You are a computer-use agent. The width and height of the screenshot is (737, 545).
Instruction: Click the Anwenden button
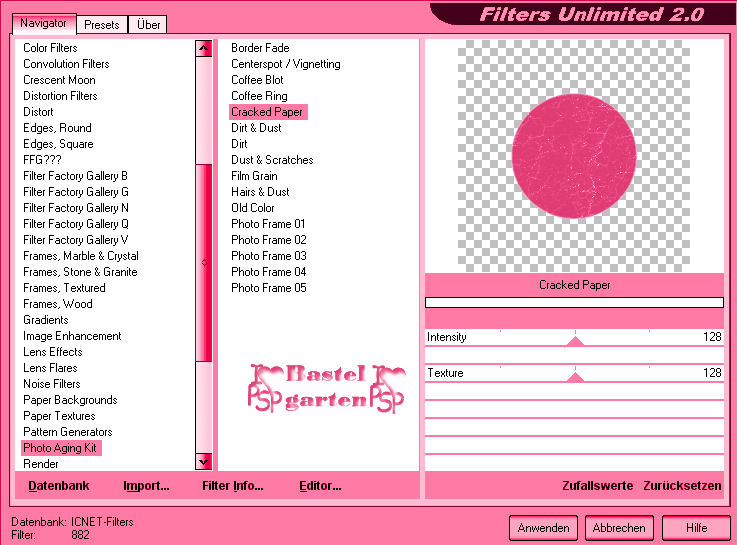click(x=544, y=527)
